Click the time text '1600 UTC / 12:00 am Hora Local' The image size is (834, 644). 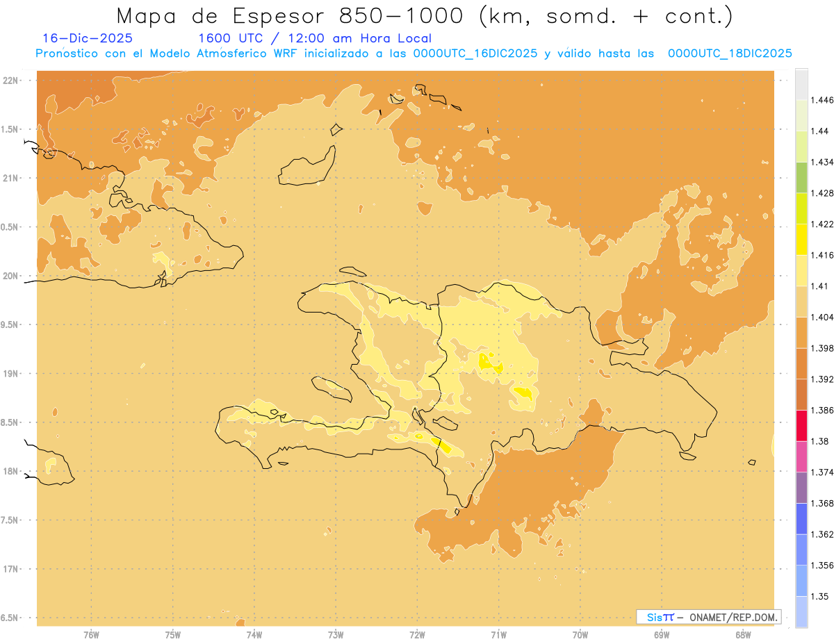coord(315,38)
